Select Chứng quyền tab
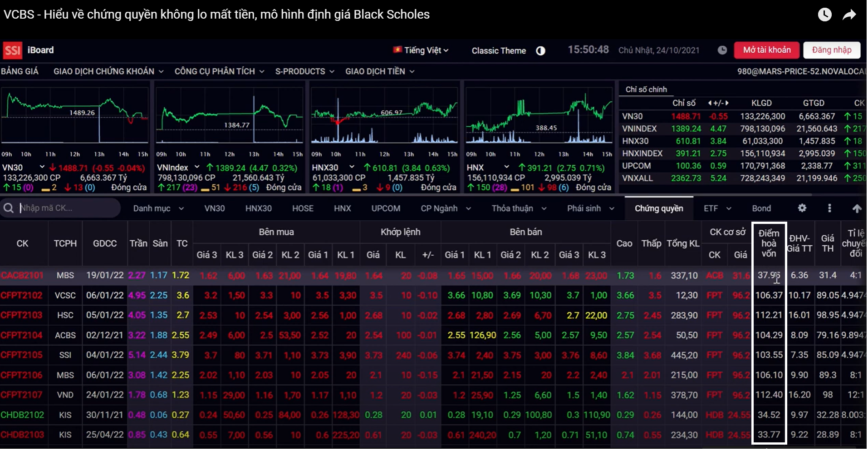Viewport: 868px width, 451px height. tap(659, 208)
